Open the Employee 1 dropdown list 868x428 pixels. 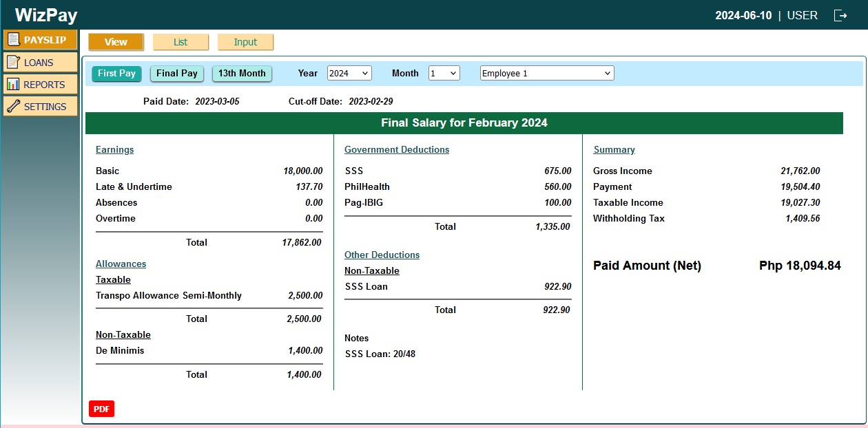tap(546, 73)
